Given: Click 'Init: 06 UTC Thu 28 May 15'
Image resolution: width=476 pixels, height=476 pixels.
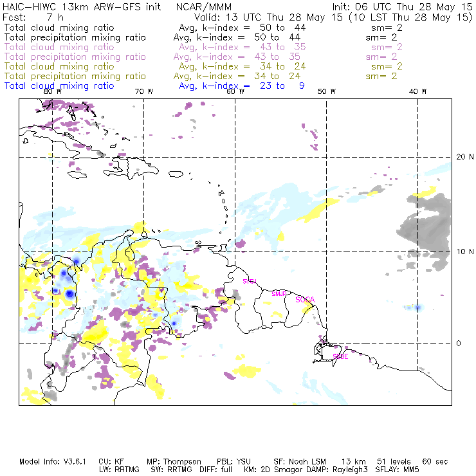Looking at the screenshot, I should 402,6.
